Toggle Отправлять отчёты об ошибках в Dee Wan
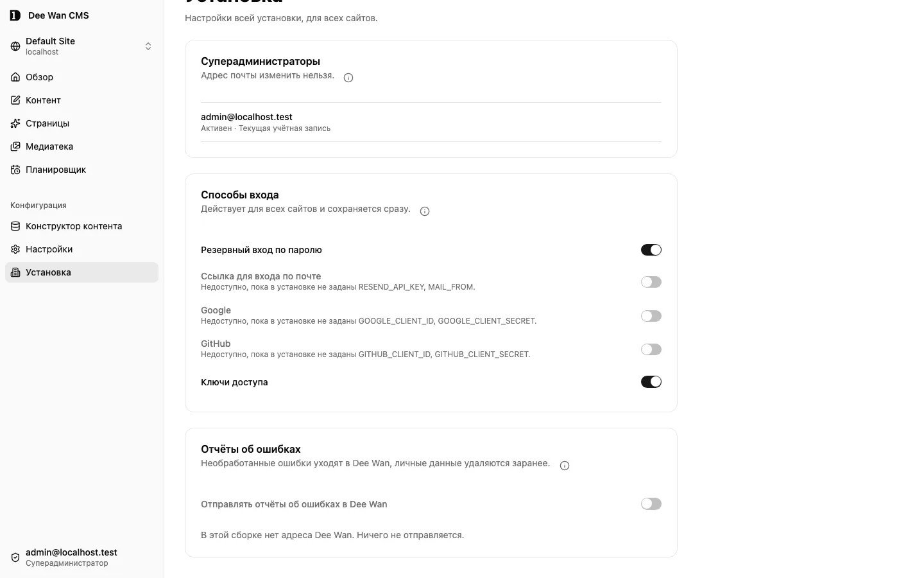Image resolution: width=924 pixels, height=578 pixels. pos(651,504)
